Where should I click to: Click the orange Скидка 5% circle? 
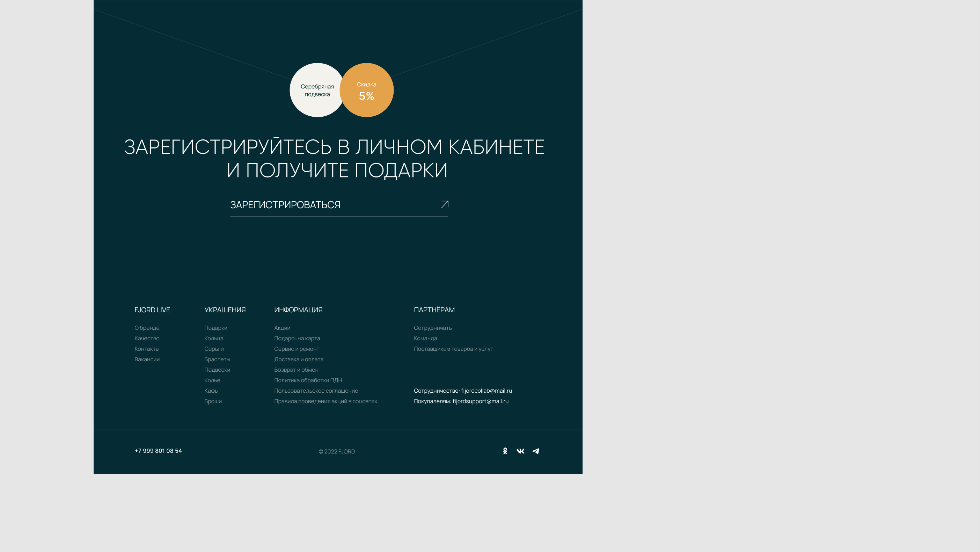(x=367, y=90)
